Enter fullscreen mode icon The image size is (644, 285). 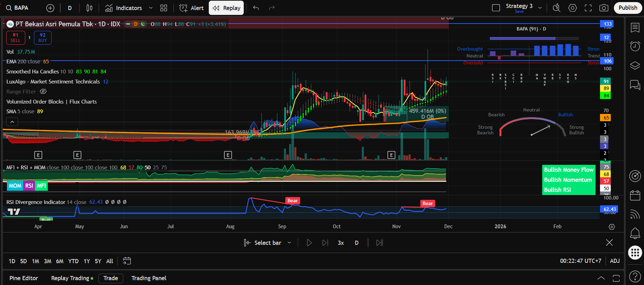coord(588,8)
